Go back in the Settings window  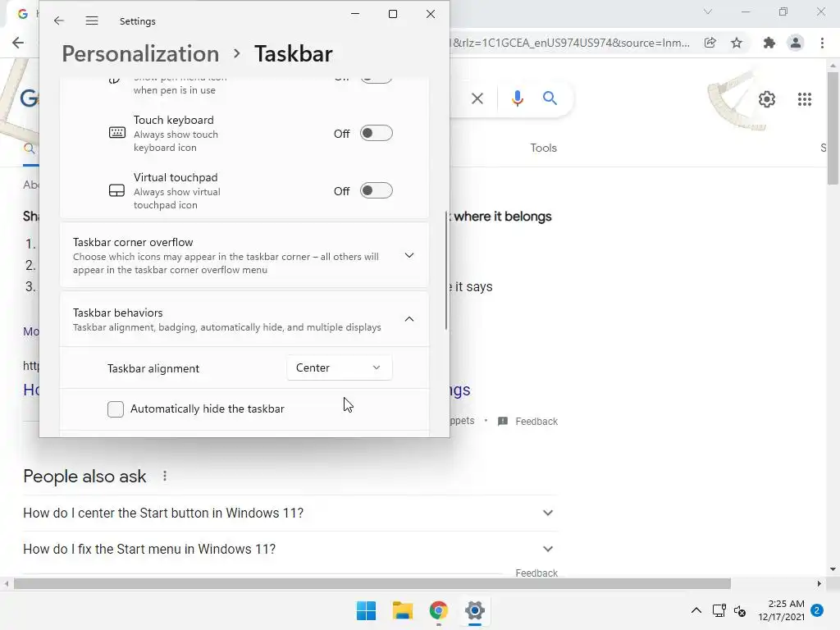[x=59, y=21]
